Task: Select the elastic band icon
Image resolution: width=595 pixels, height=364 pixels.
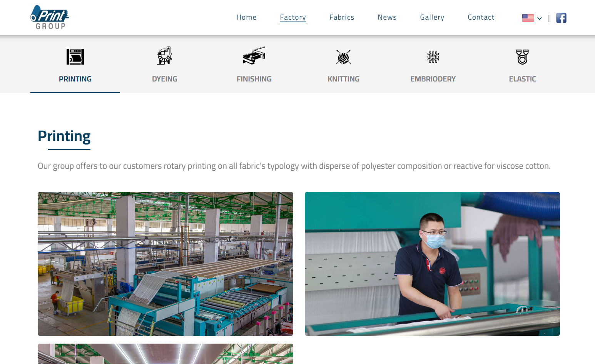Action: click(x=522, y=57)
